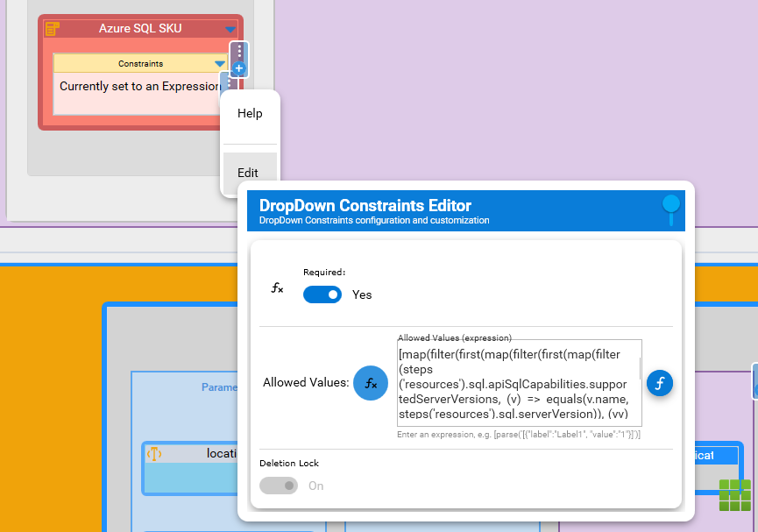
Task: Choose Help from the context menu
Action: coord(250,114)
